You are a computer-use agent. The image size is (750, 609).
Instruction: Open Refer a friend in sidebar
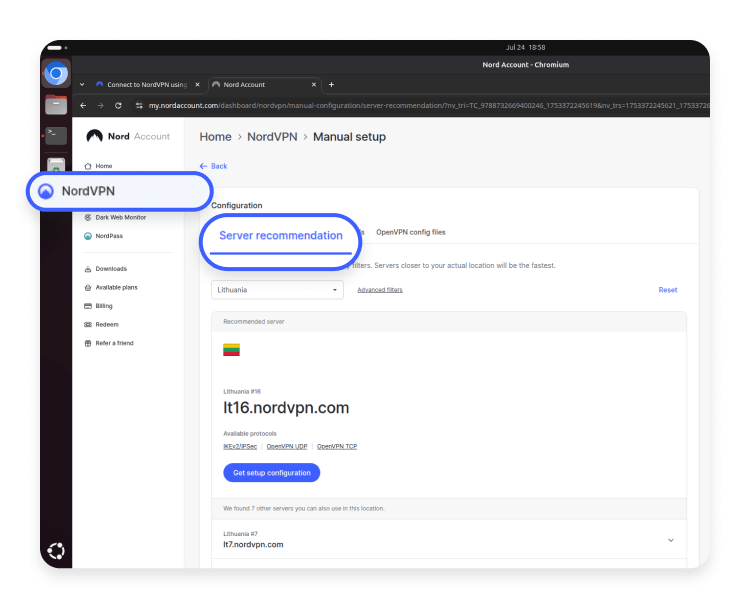[109, 343]
